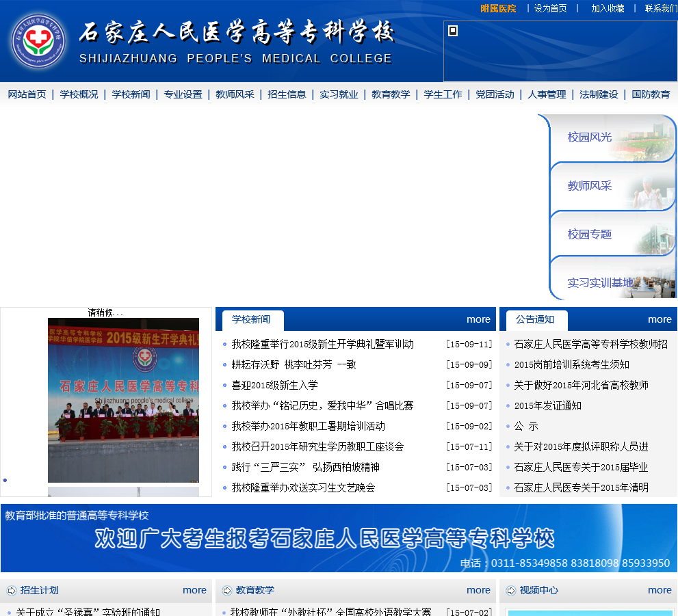
Task: Open news 我校隆重举行2015级新生开学典礼暨军训动
Action: tap(322, 345)
